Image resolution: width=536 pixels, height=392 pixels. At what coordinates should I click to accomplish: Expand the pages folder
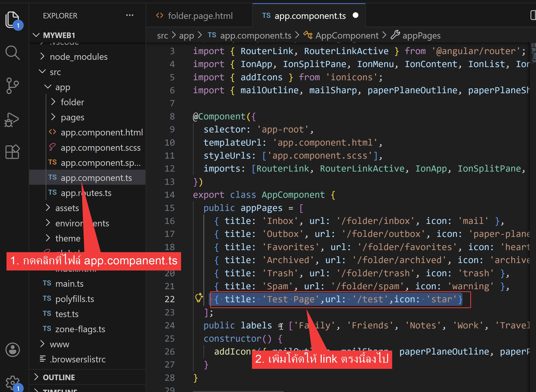(72, 117)
